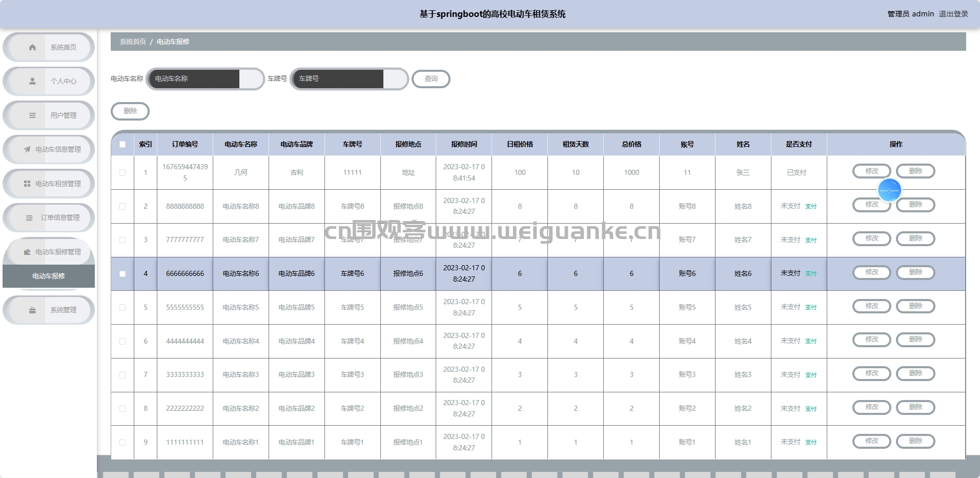This screenshot has width=980, height=478.
Task: Click the 支付 link in 姓名7 row
Action: 811,240
